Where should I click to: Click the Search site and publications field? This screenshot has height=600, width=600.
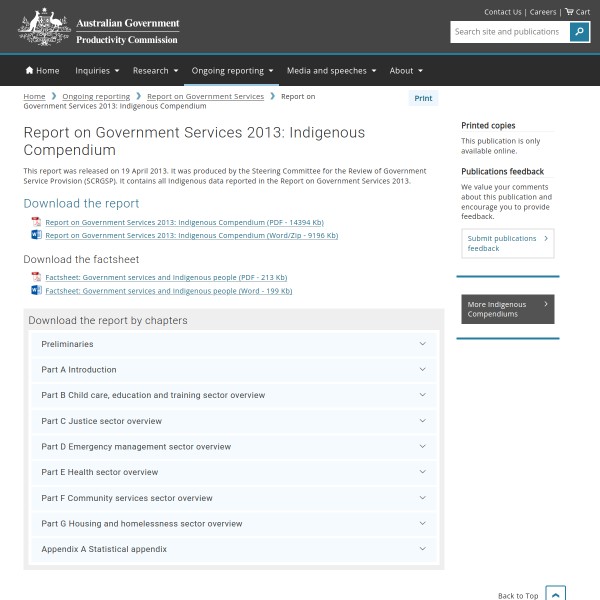click(509, 32)
